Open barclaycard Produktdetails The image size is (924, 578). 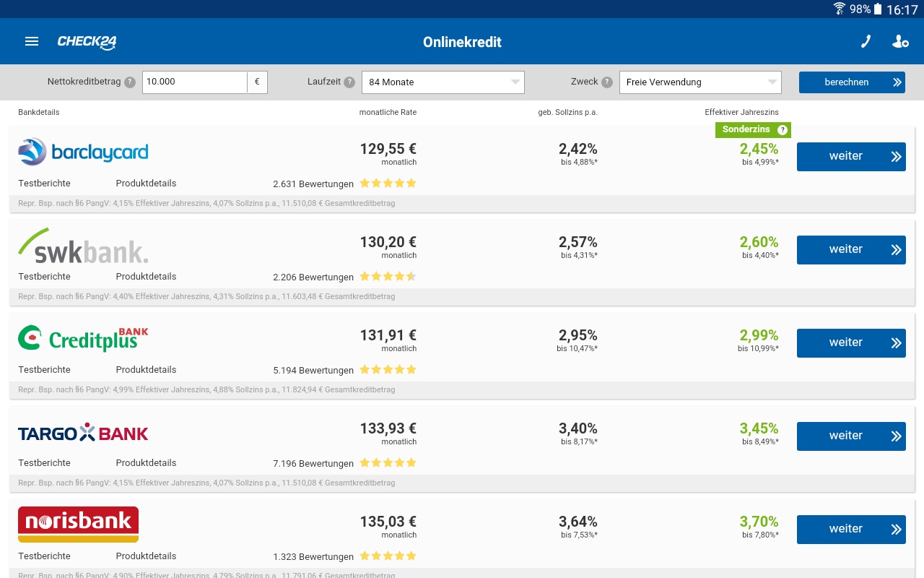coord(146,184)
